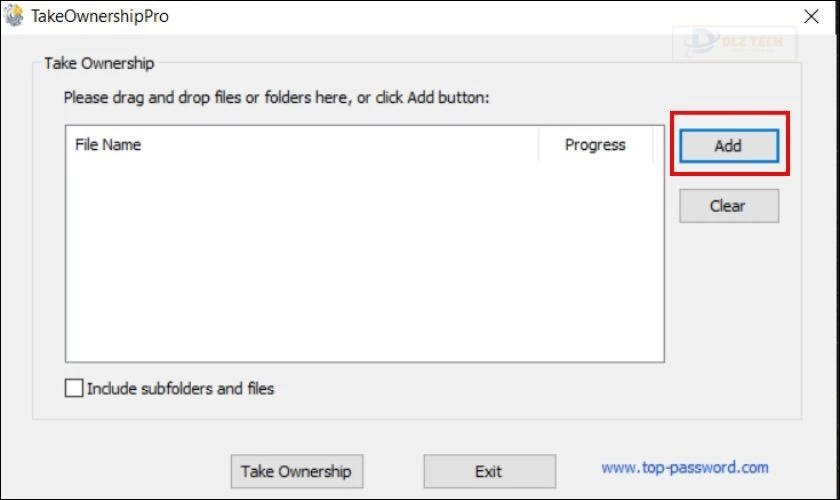Enable Include subfolders and files checkbox

point(74,388)
